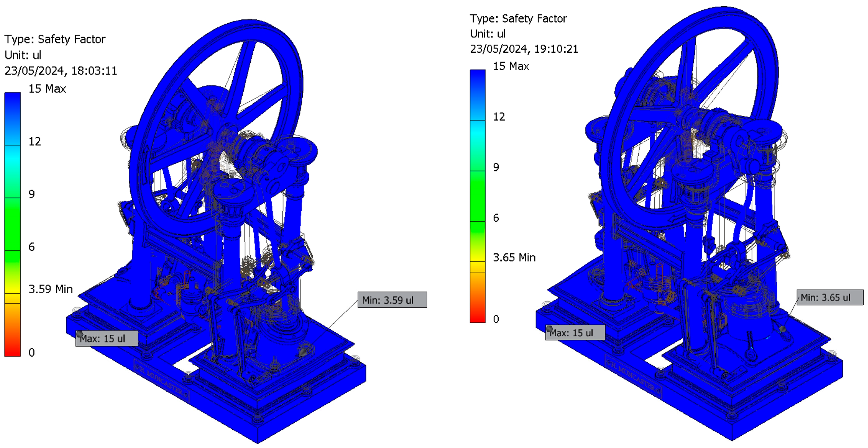Select left Type: Safety Factor heading
Screen dimensions: 868x448
[x=55, y=39]
